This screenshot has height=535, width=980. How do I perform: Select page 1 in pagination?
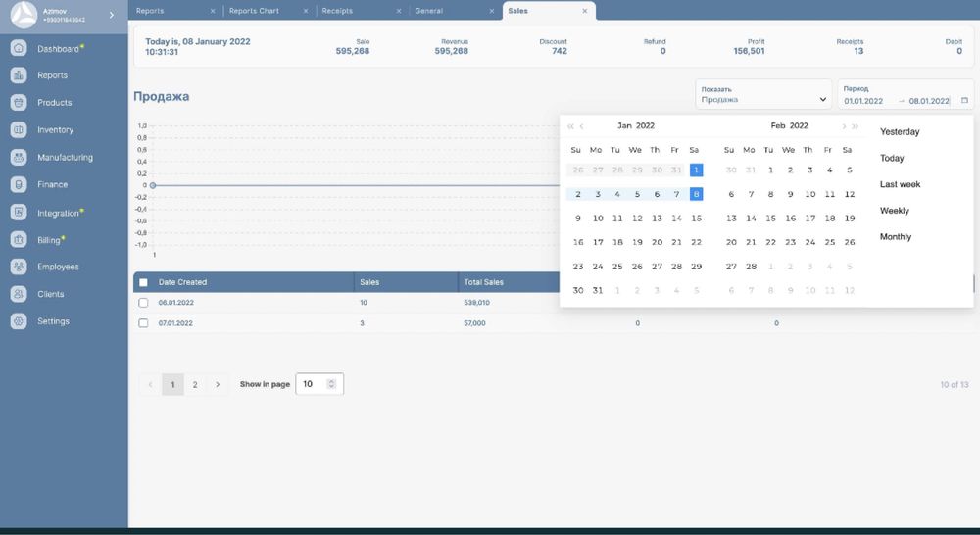(x=172, y=384)
